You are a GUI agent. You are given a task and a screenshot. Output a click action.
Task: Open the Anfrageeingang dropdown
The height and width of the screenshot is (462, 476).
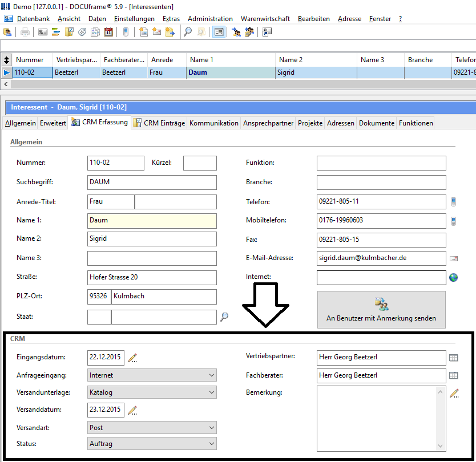click(x=152, y=375)
